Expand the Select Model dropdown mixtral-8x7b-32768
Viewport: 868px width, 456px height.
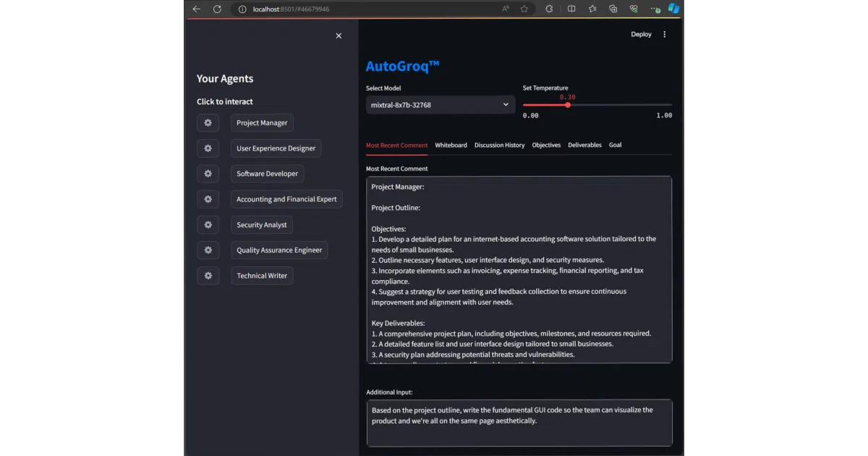[441, 105]
